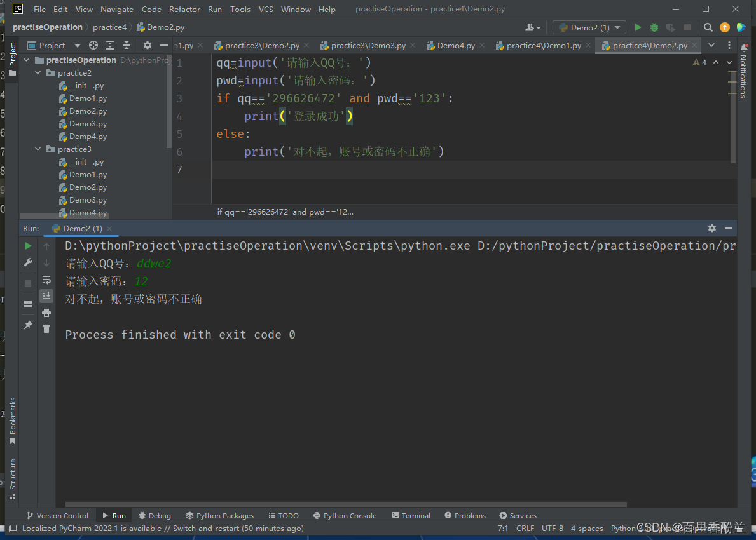
Task: Click the CRLF line separator status
Action: click(525, 529)
